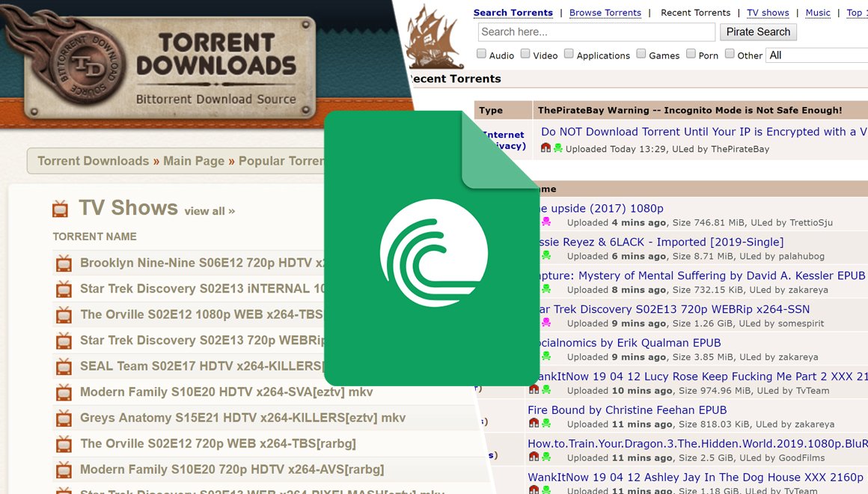Enable the Other checkbox
Screen dimensions: 868x494
click(x=730, y=54)
